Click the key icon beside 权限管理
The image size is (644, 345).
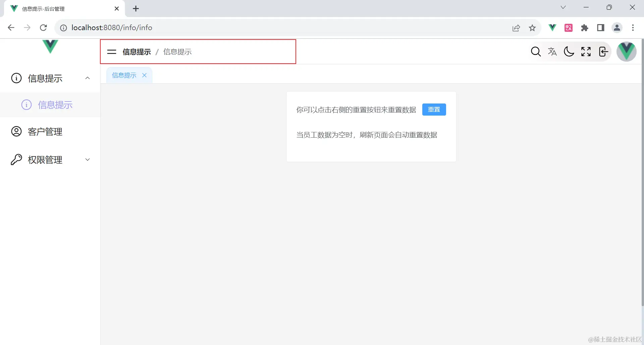(x=16, y=159)
